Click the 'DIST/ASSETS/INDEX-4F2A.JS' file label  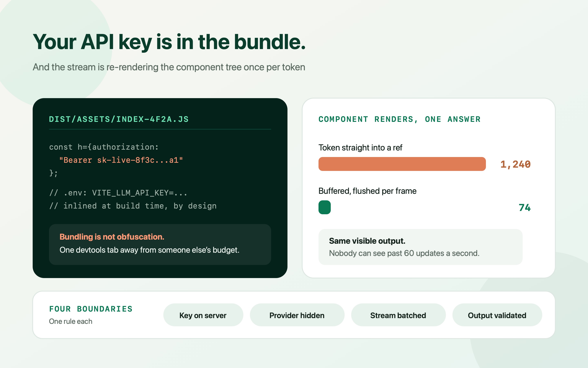pyautogui.click(x=119, y=119)
